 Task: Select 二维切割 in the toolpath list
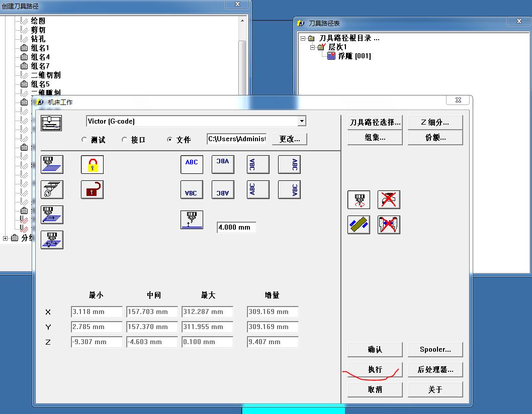pyautogui.click(x=46, y=75)
